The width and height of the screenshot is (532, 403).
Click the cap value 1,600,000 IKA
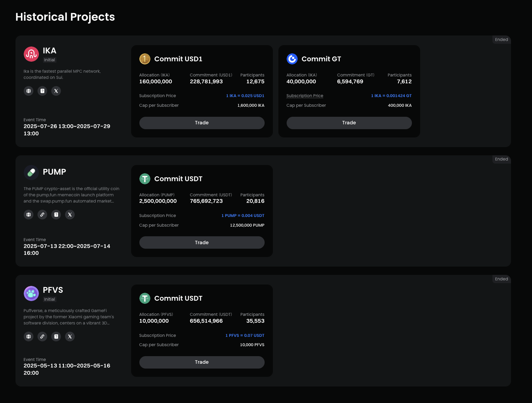tap(251, 105)
